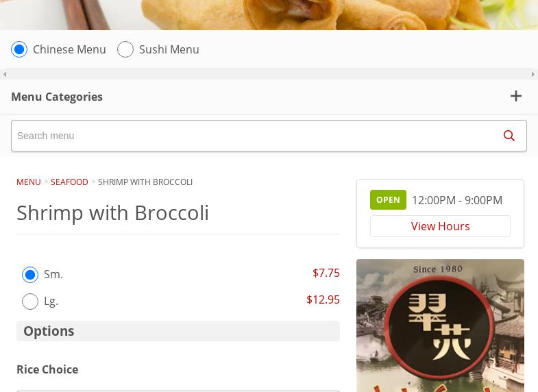This screenshot has height=392, width=538.
Task: Click the spring rolls banner image
Action: click(x=269, y=14)
